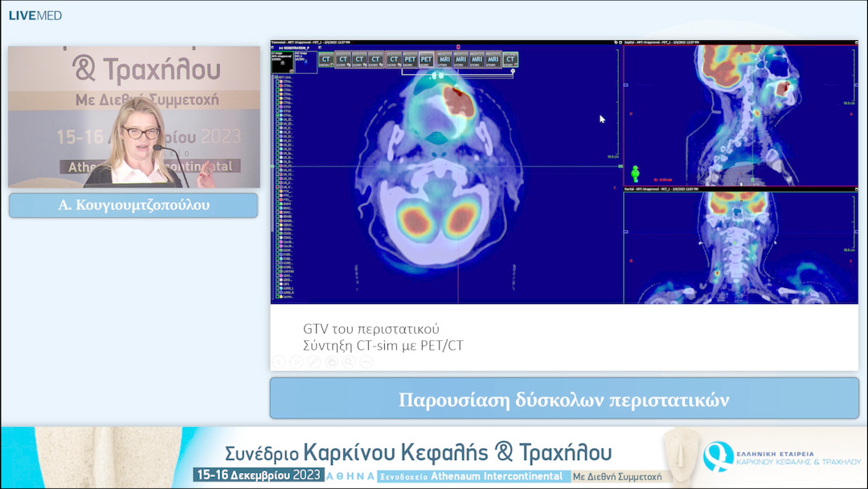Viewport: 868px width, 489px height.
Task: Select the Frontal view title bar
Action: [683, 189]
